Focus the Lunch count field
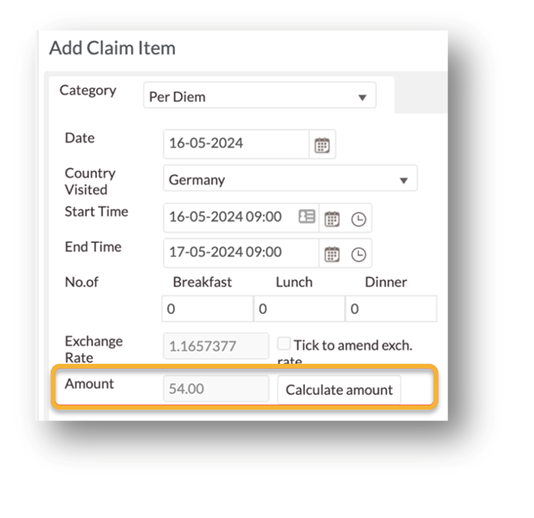The image size is (534, 518). pyautogui.click(x=299, y=309)
